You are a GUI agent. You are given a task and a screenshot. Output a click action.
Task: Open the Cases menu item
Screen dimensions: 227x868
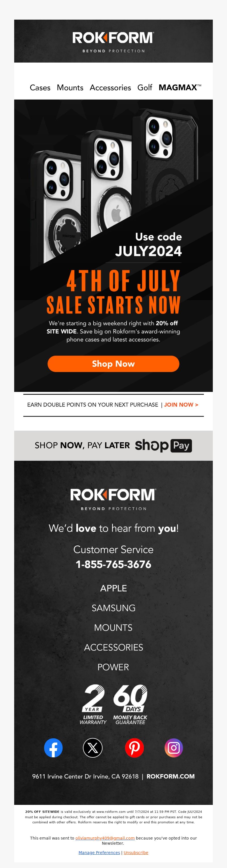(x=40, y=88)
